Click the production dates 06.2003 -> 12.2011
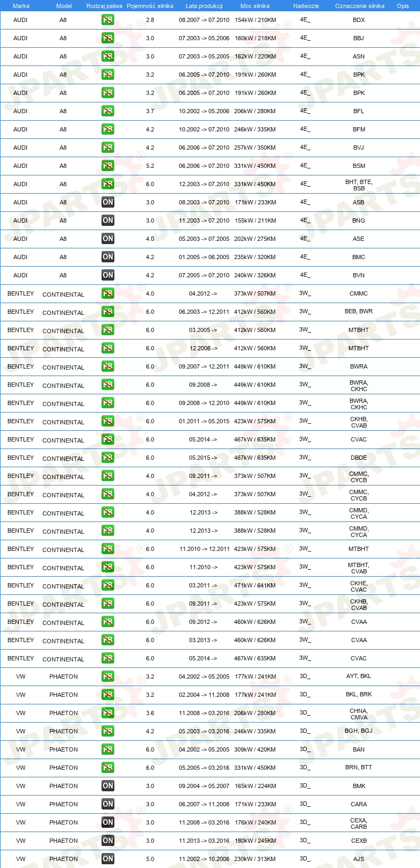The height and width of the screenshot is (868, 420). coord(204,312)
